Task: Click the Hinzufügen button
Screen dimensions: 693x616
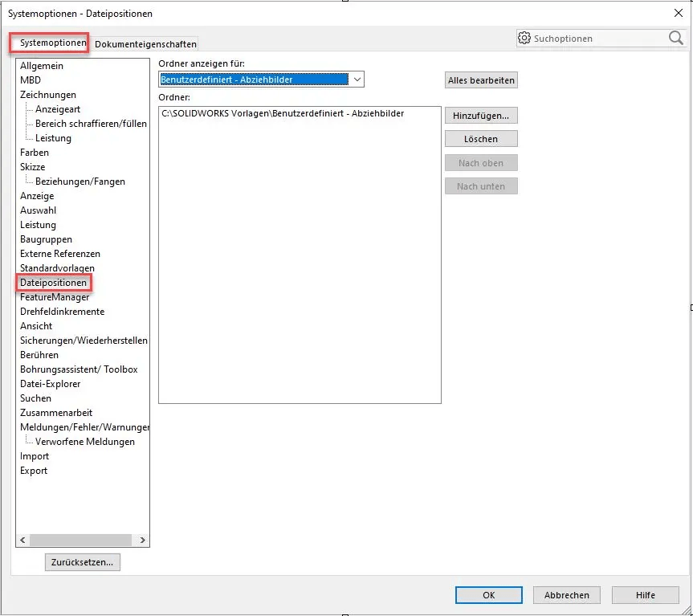Action: [x=481, y=116]
